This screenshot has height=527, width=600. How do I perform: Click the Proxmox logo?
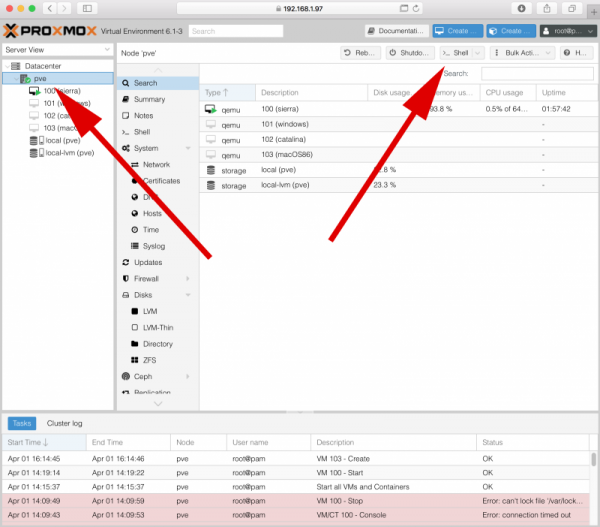[50, 31]
